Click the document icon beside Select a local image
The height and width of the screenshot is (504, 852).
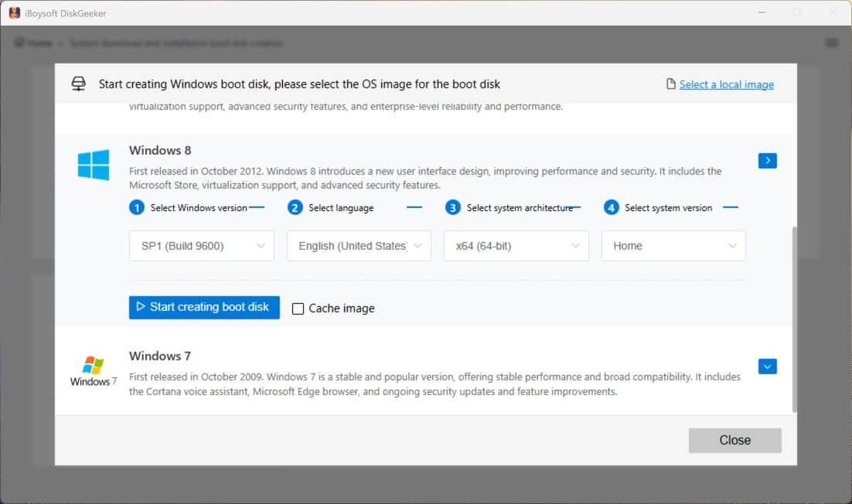tap(670, 84)
